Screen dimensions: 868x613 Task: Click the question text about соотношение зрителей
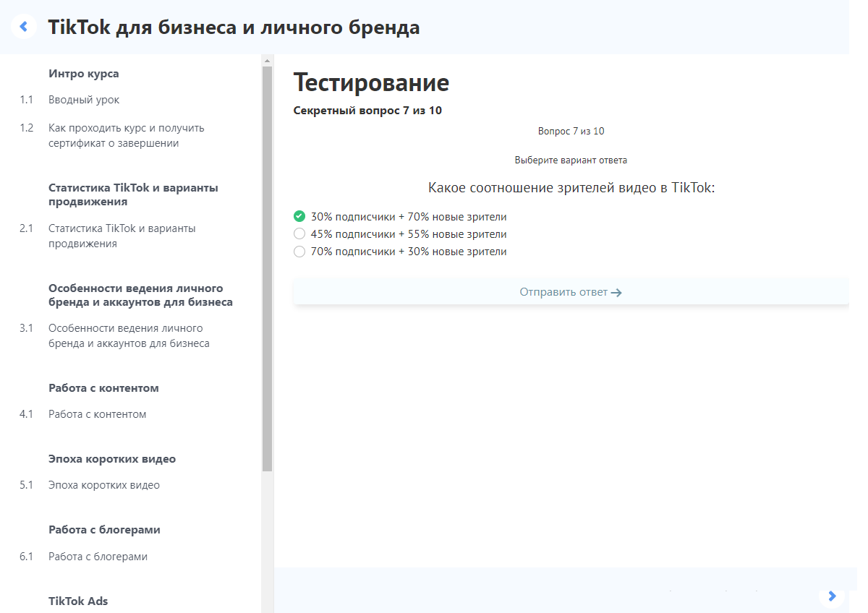(x=571, y=188)
